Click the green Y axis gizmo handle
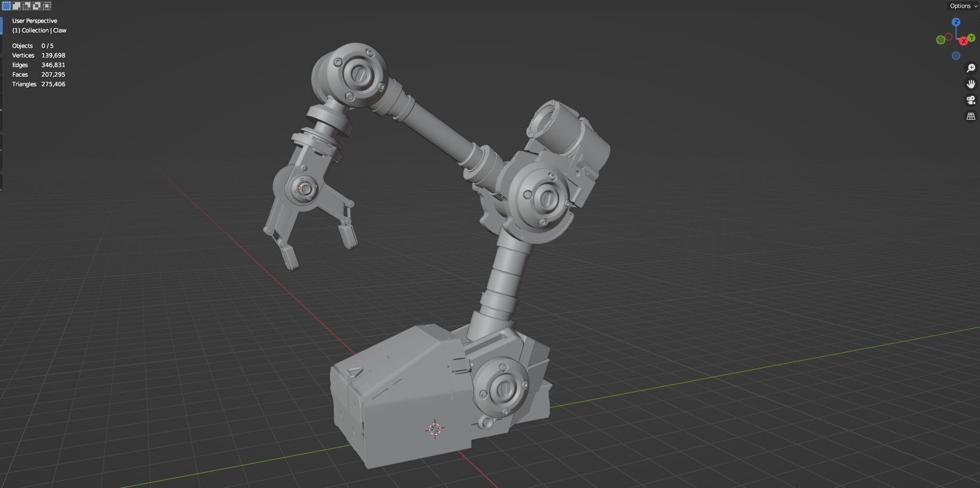Screen dimensions: 980x488 (971, 38)
